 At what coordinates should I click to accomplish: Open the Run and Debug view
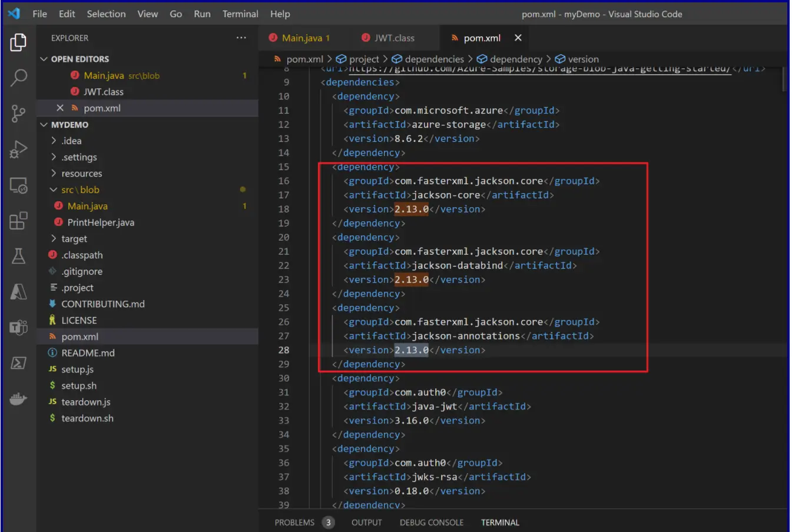click(18, 149)
